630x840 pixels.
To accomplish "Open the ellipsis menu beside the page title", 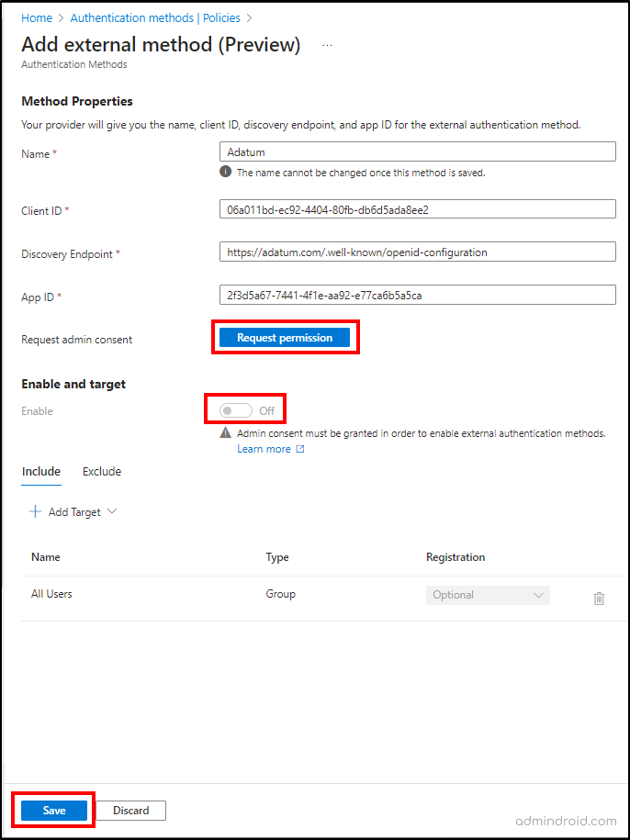I will pyautogui.click(x=327, y=45).
